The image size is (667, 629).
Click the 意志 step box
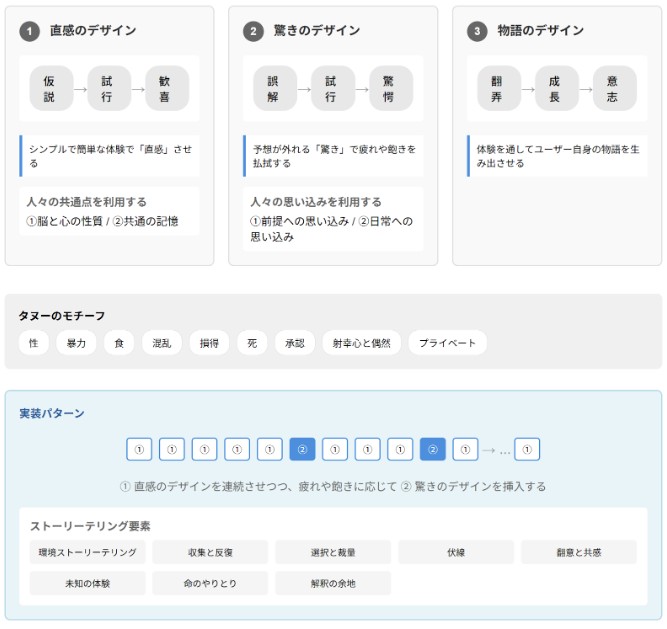pyautogui.click(x=614, y=89)
